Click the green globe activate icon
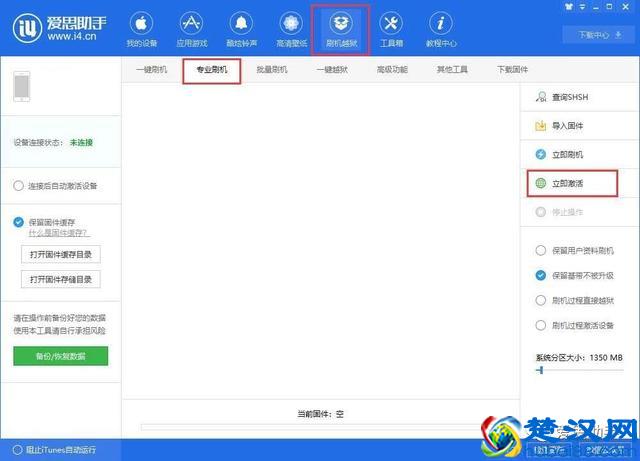 pyautogui.click(x=541, y=183)
